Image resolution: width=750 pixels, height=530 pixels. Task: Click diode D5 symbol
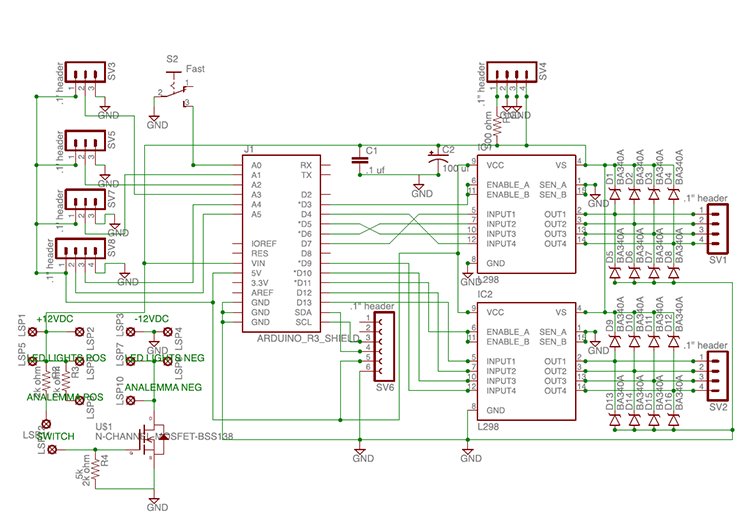(x=615, y=273)
